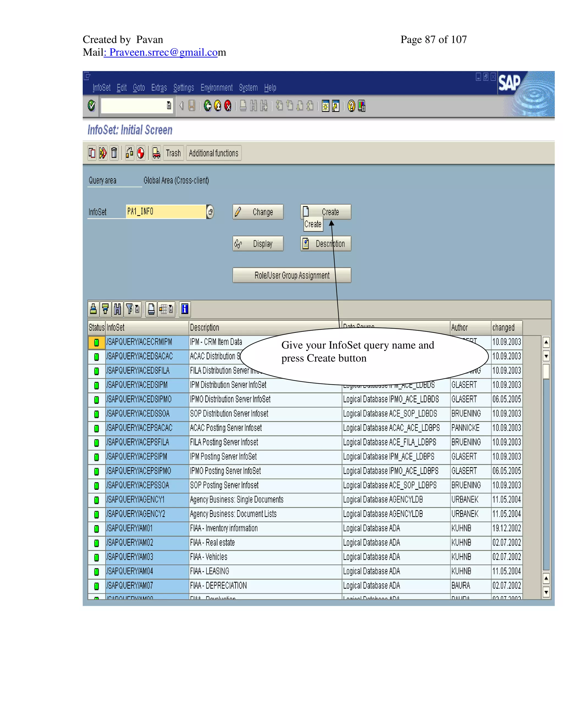Click the 'FIAA - Vehicles' description cell

[265, 557]
